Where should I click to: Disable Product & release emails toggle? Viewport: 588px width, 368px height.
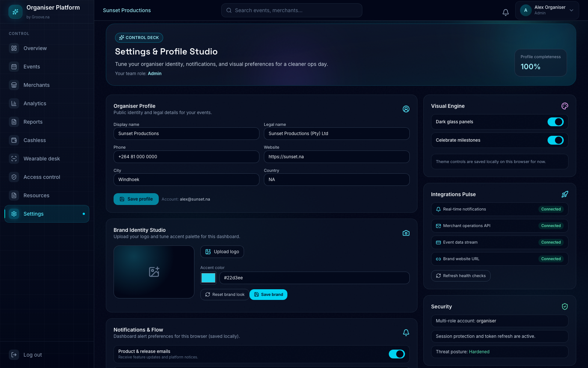pos(397,354)
